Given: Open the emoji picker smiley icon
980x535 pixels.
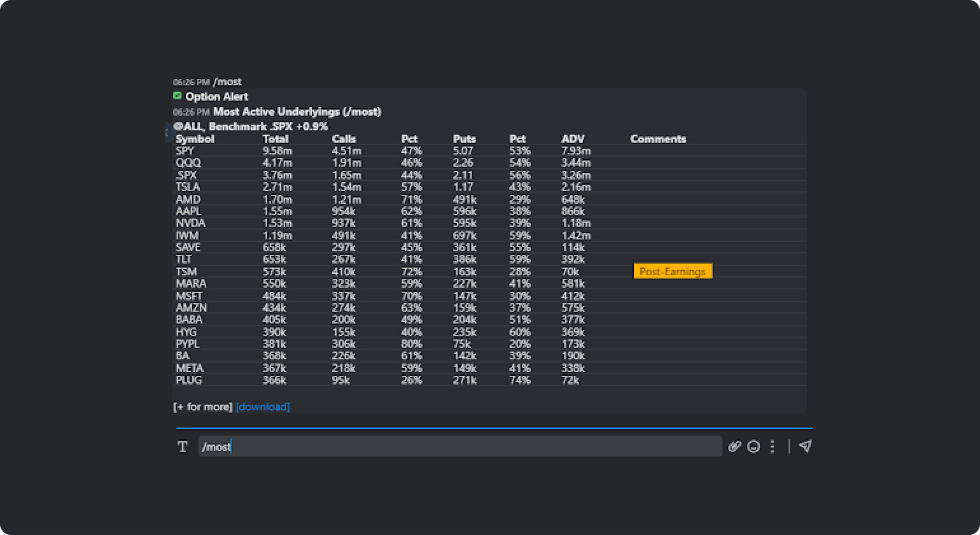Looking at the screenshot, I should point(753,446).
